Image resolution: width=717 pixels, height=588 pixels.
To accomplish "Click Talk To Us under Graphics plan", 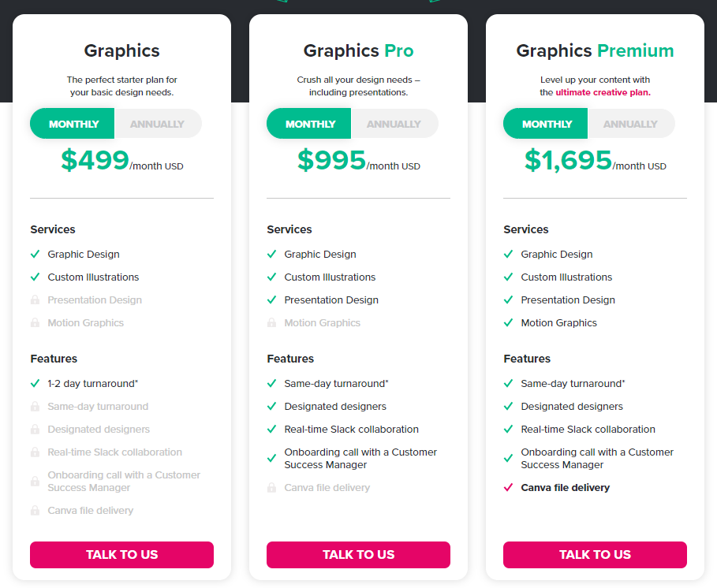I will (121, 555).
